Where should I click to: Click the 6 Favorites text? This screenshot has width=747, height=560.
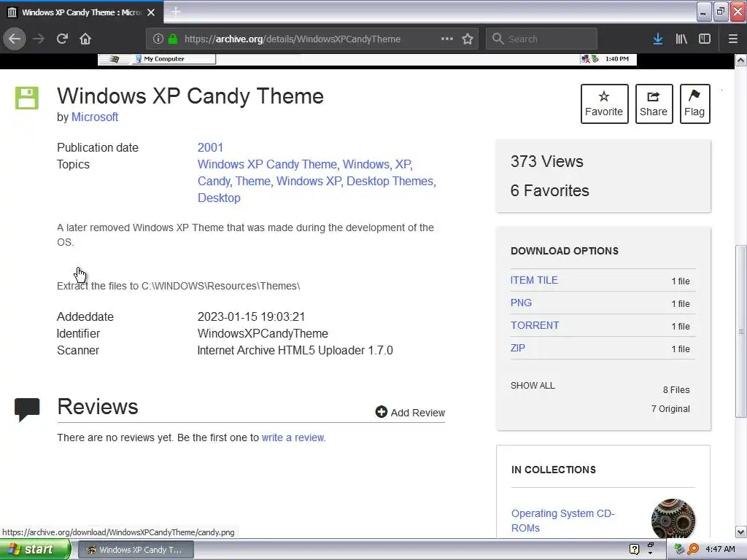(x=550, y=191)
